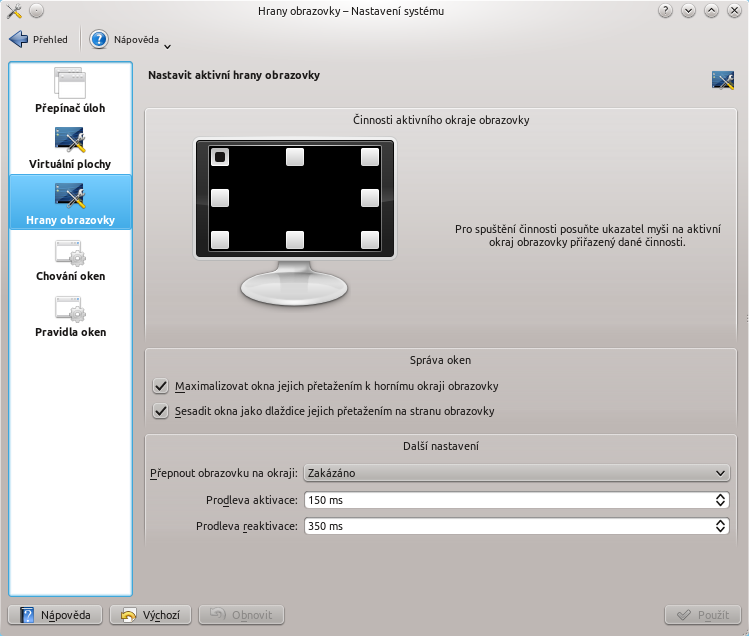749x636 pixels.
Task: Click the left-middle screen edge square
Action: coord(220,198)
